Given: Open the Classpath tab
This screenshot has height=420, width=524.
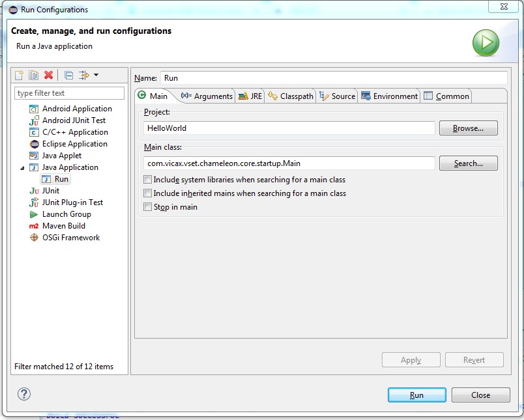Looking at the screenshot, I should point(291,96).
